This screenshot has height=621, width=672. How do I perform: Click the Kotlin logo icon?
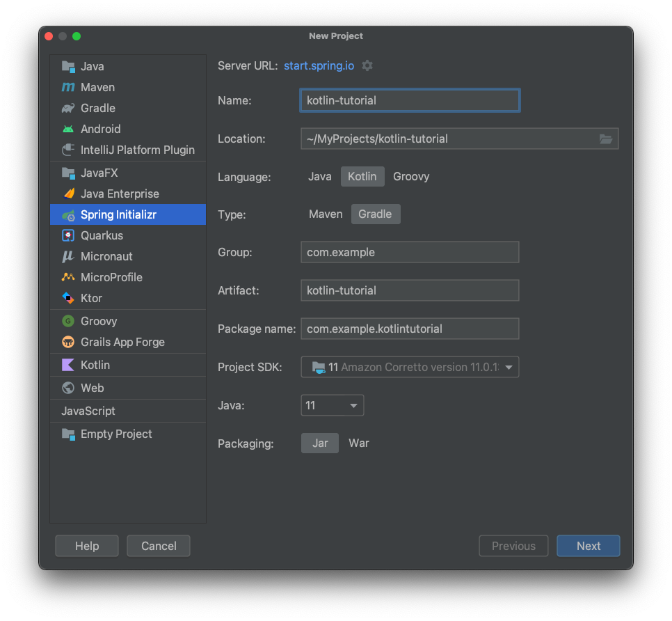[68, 365]
